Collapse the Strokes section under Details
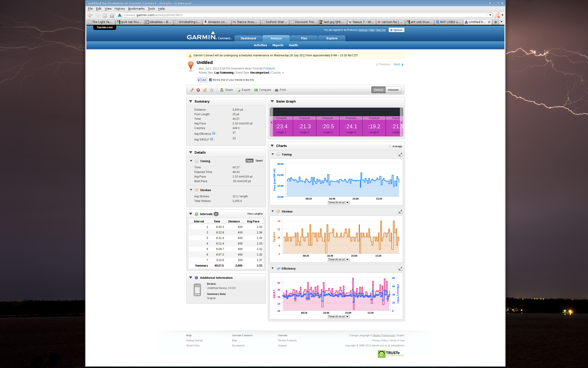Screen dimensions: 588x368 coord(191,190)
